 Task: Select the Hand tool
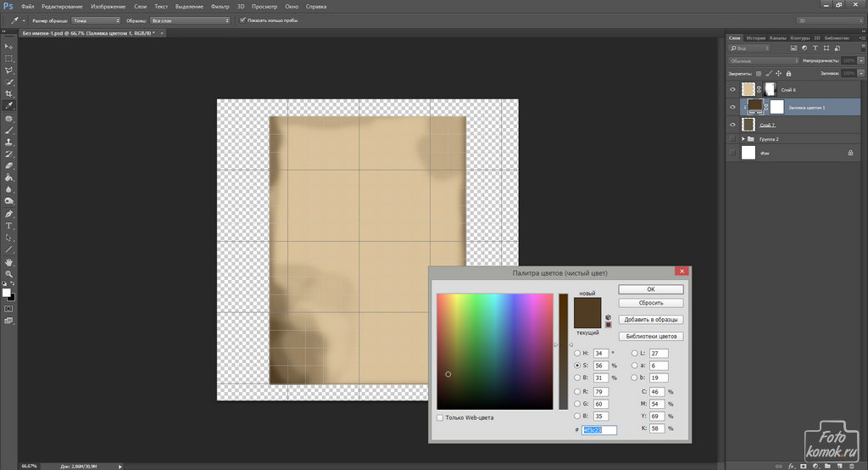[9, 263]
